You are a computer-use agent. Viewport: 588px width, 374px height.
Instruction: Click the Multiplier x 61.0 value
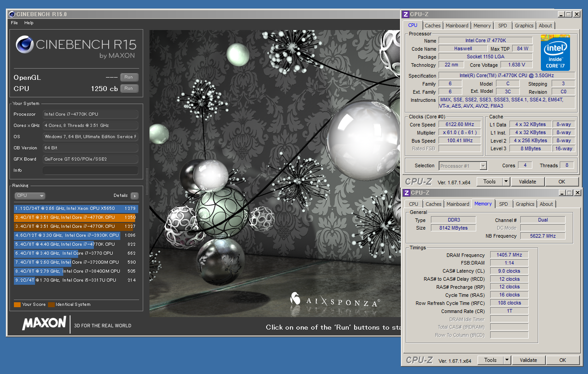click(460, 132)
